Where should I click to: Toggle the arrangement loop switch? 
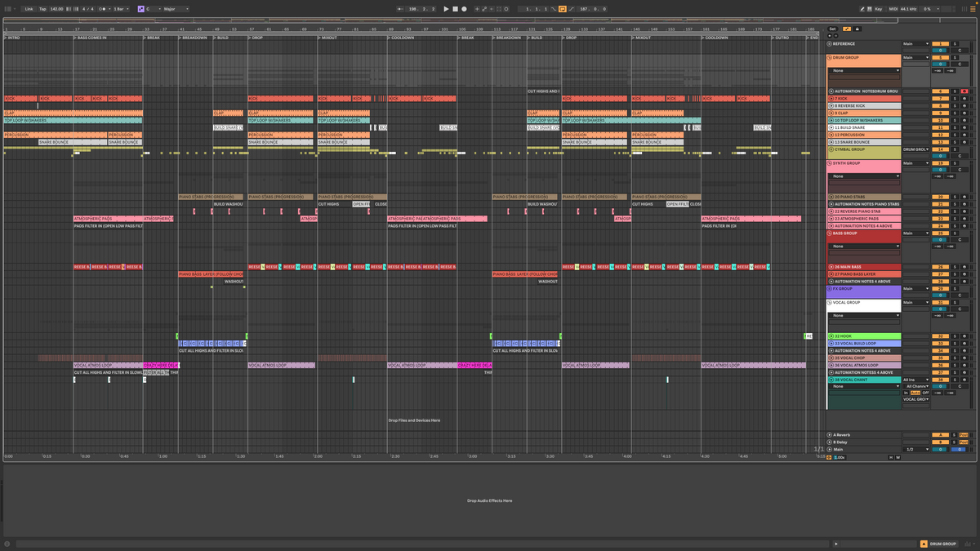pyautogui.click(x=562, y=8)
